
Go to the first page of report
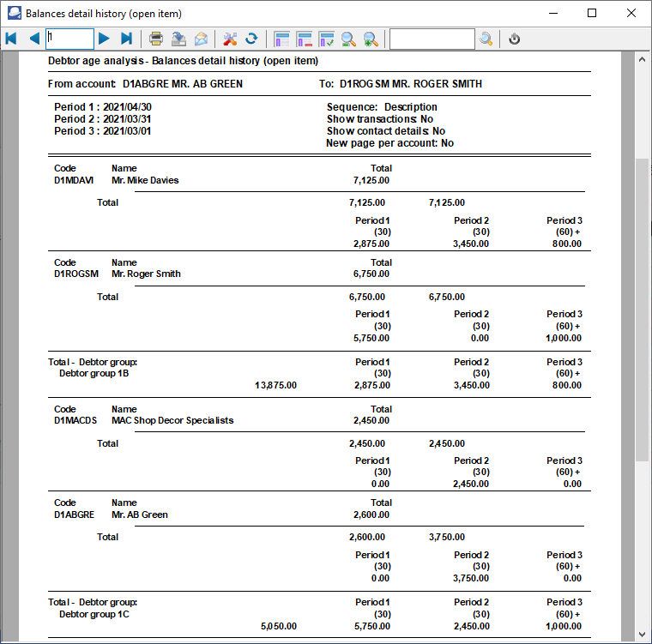point(12,39)
